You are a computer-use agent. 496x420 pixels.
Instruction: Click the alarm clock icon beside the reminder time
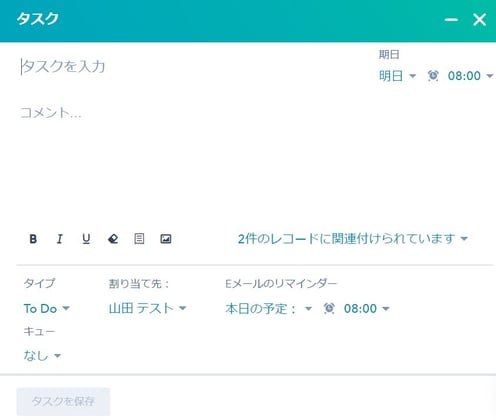(x=329, y=308)
